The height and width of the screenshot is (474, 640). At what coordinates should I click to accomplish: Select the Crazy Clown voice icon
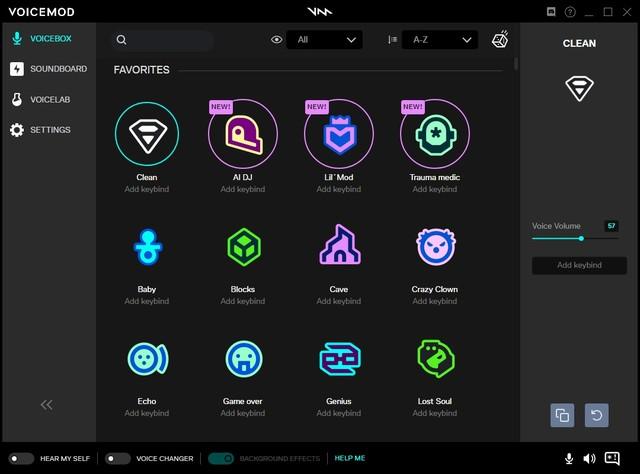436,246
